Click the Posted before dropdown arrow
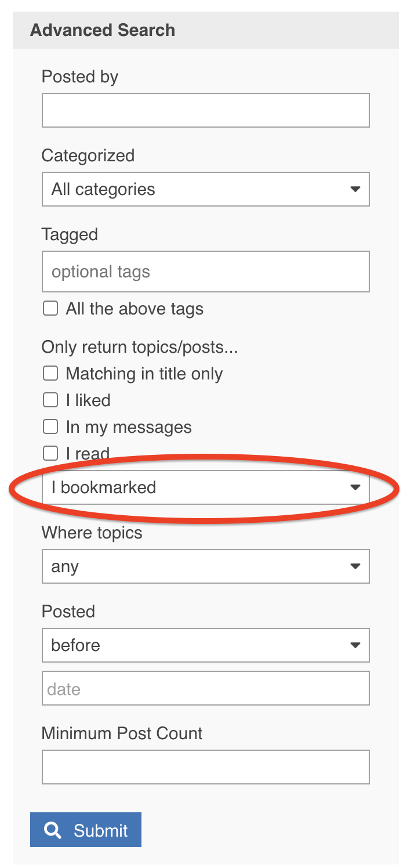Viewport: 407px width, 868px height. [355, 645]
